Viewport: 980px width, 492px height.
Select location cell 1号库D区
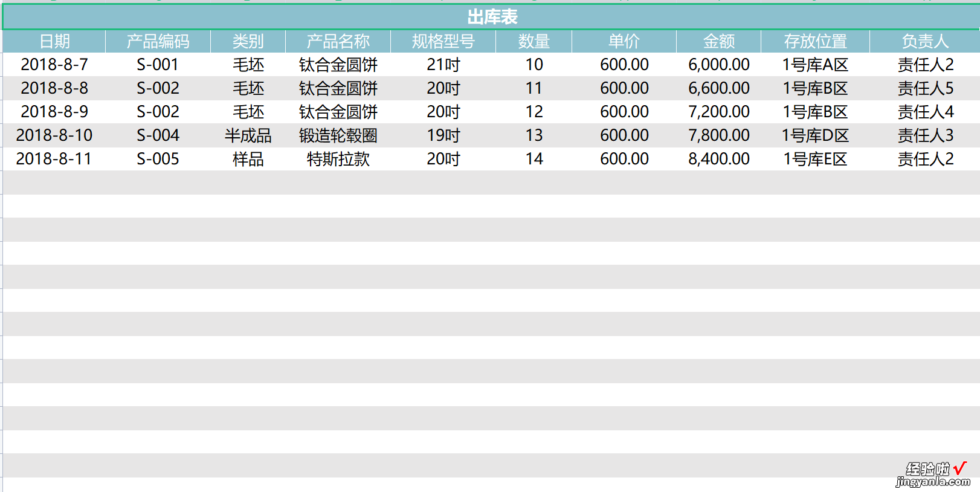click(x=815, y=135)
